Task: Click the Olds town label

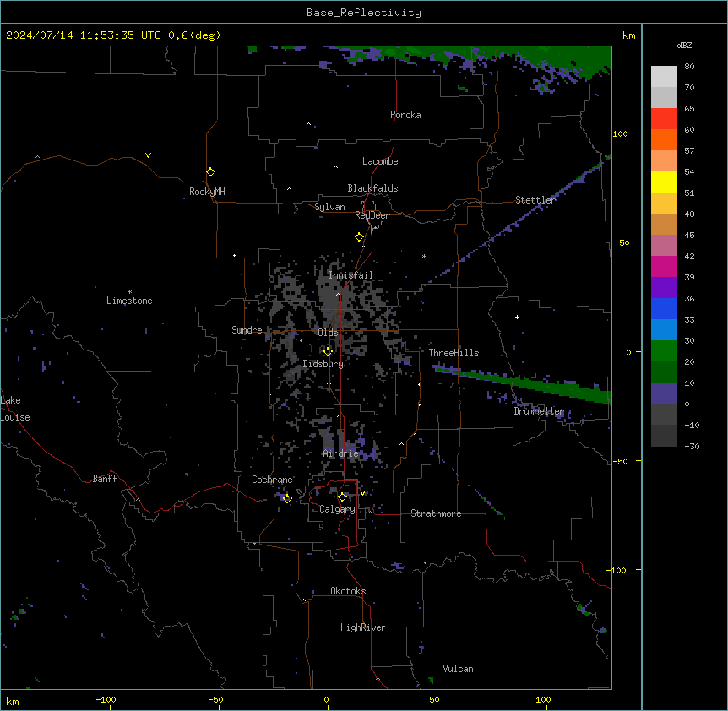Action: [328, 333]
